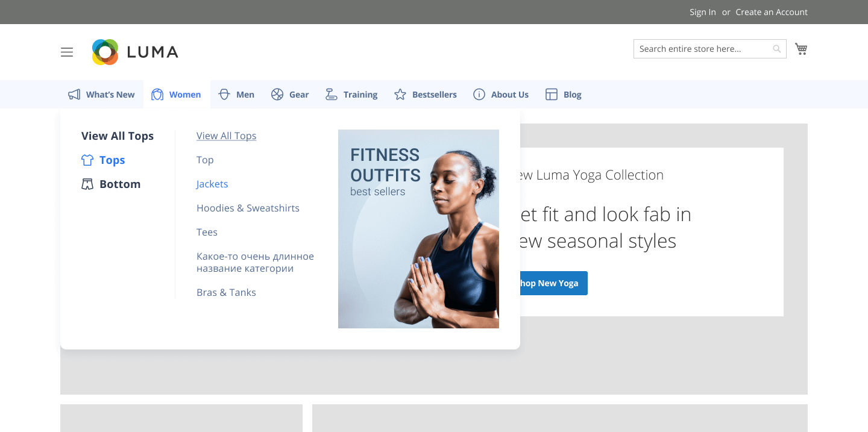This screenshot has width=868, height=432.
Task: Select the Tops category label in the dropdown
Action: point(112,160)
